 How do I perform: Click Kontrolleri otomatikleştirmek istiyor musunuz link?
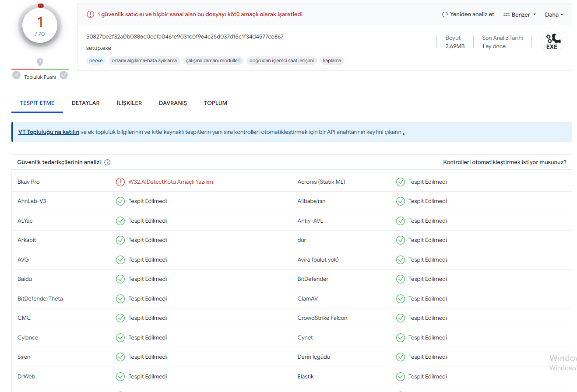click(x=505, y=162)
